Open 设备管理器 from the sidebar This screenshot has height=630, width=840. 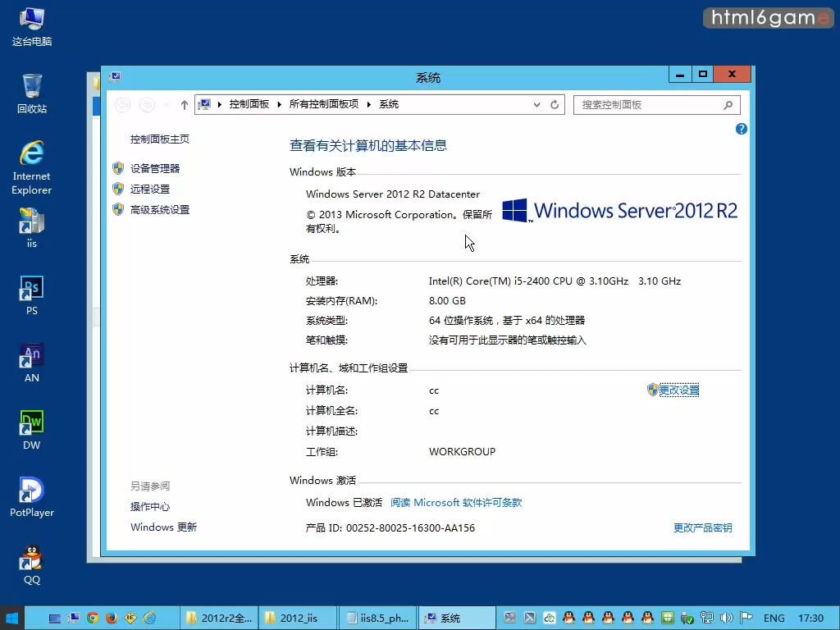[x=155, y=169]
